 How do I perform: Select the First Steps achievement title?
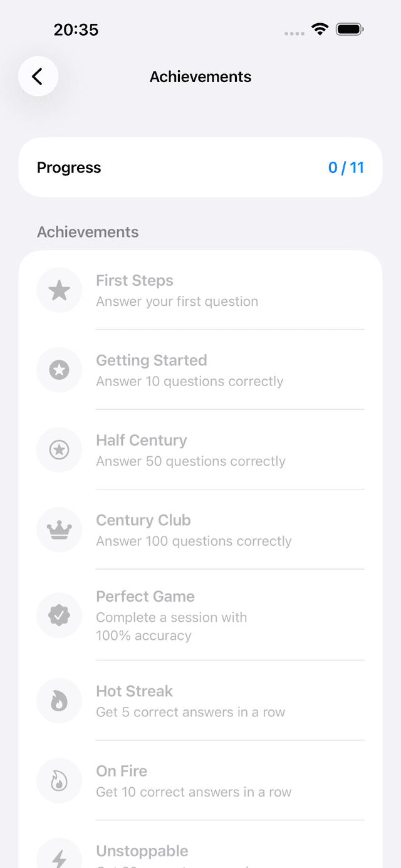point(135,281)
